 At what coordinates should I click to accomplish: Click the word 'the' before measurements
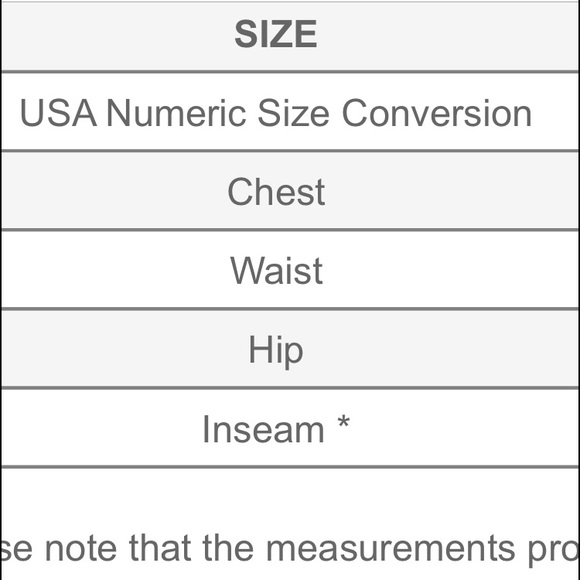(x=228, y=548)
